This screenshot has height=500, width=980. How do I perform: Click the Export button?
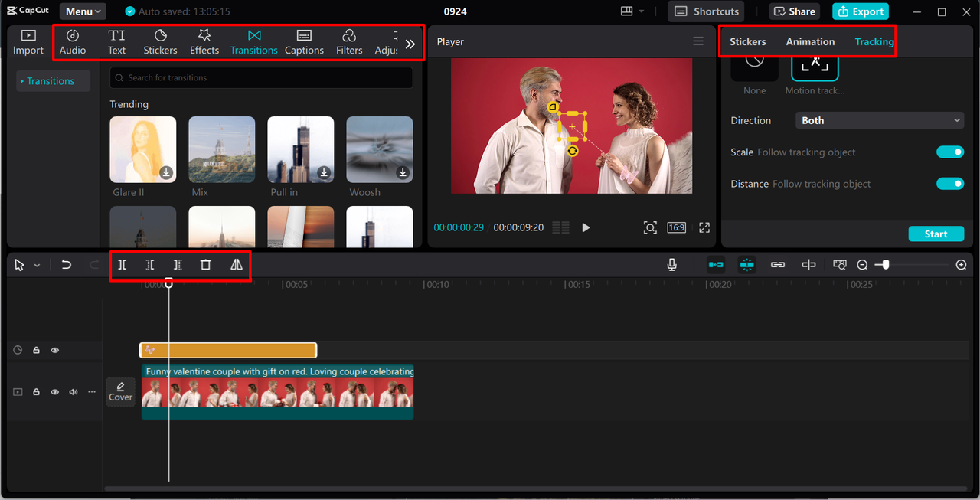(861, 11)
